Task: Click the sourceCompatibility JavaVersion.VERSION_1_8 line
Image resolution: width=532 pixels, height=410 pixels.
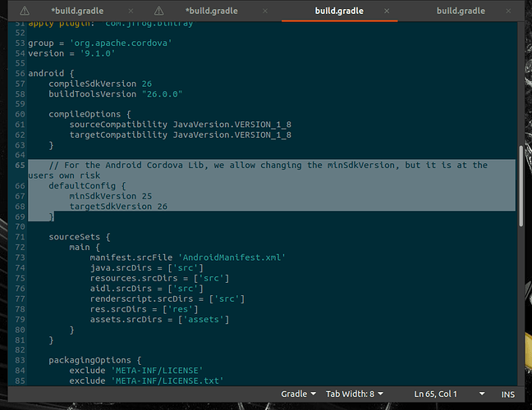Action: (180, 125)
